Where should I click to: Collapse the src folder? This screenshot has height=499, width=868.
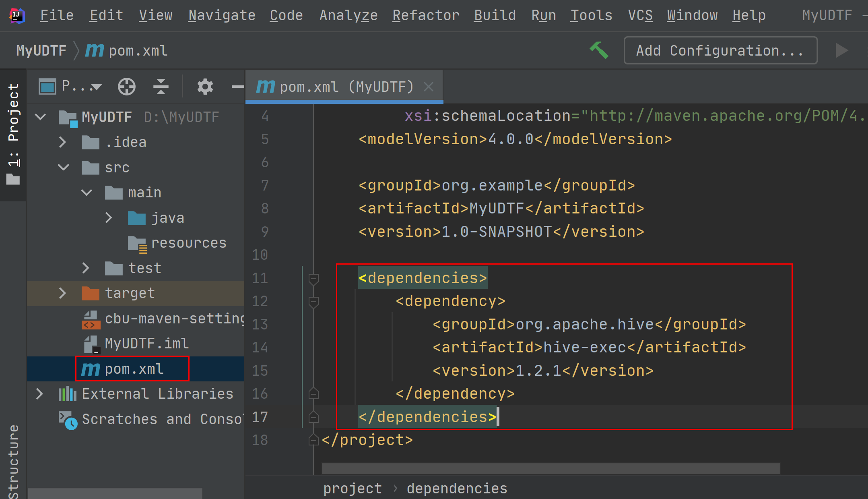click(x=64, y=167)
